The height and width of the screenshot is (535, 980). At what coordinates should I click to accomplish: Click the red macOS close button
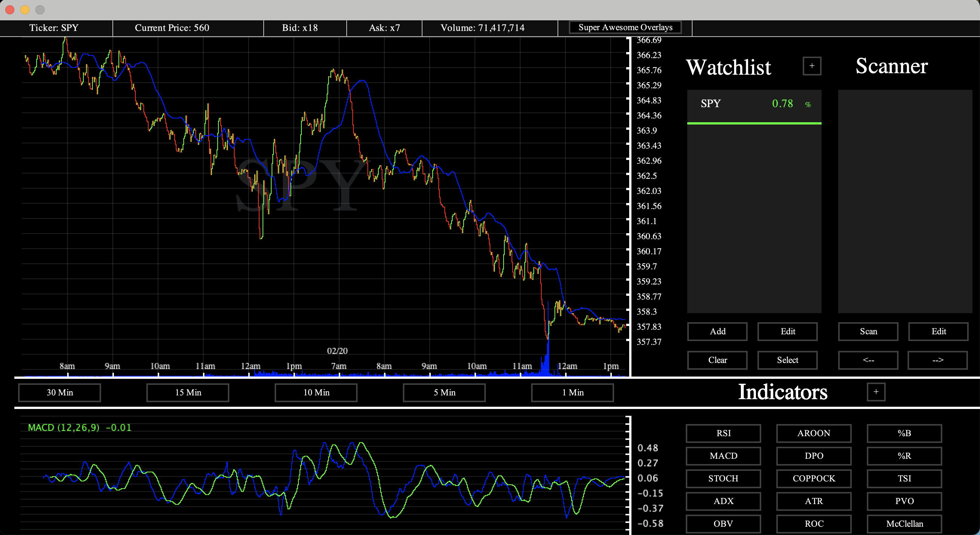tap(10, 9)
